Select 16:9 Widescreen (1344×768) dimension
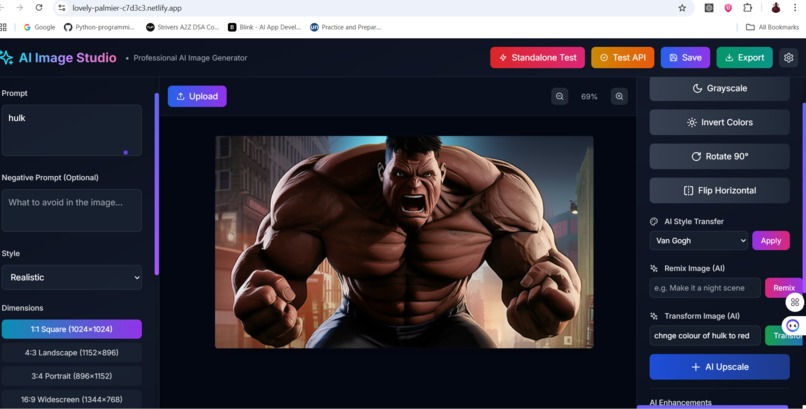 (71, 399)
